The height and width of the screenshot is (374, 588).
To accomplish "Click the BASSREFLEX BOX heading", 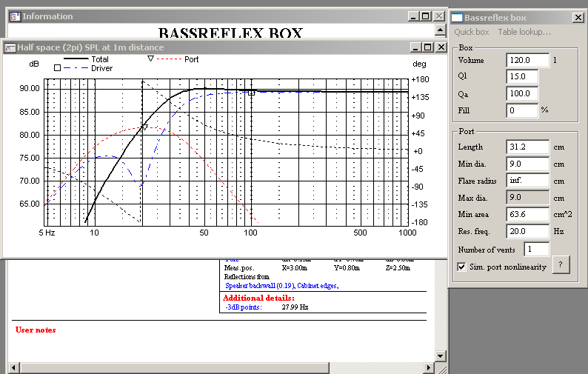I will [x=230, y=33].
